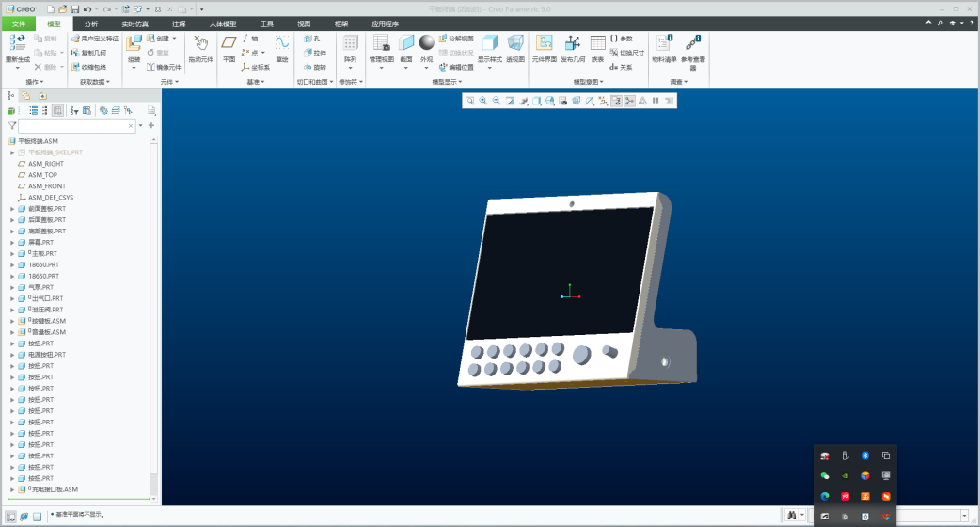This screenshot has width=980, height=527.
Task: Expand the 屏幕.PRT tree node
Action: click(x=12, y=243)
